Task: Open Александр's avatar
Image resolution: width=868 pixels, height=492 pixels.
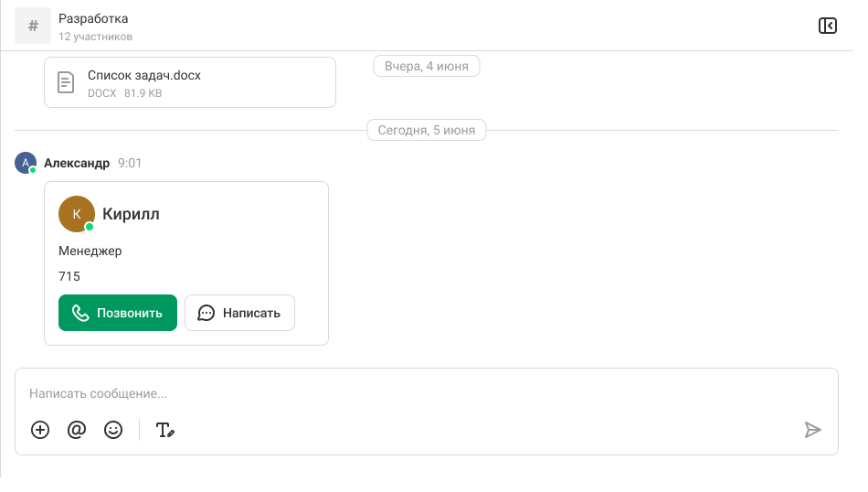Action: click(25, 163)
